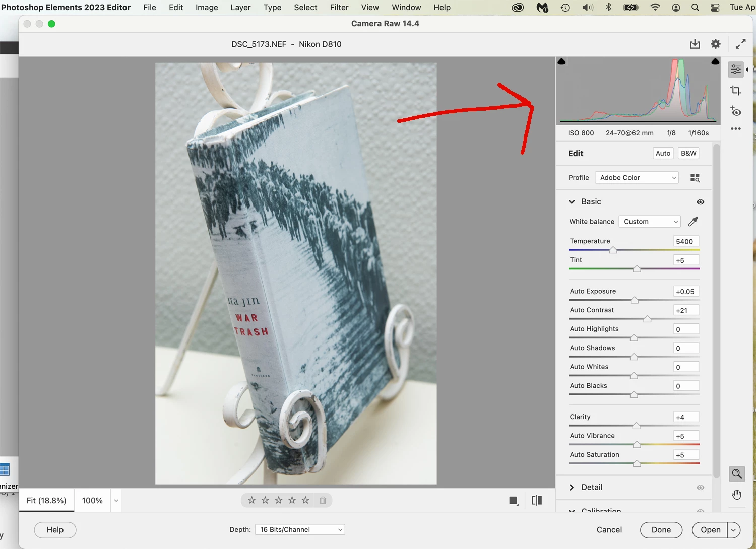The image size is (756, 549).
Task: Set rating to three stars
Action: point(279,500)
